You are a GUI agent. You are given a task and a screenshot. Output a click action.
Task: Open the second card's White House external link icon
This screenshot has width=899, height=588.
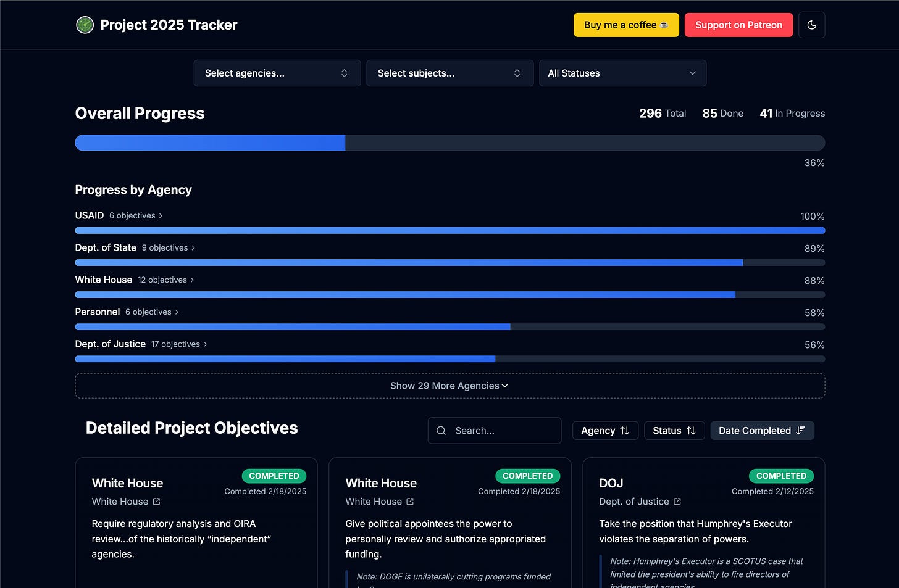410,502
